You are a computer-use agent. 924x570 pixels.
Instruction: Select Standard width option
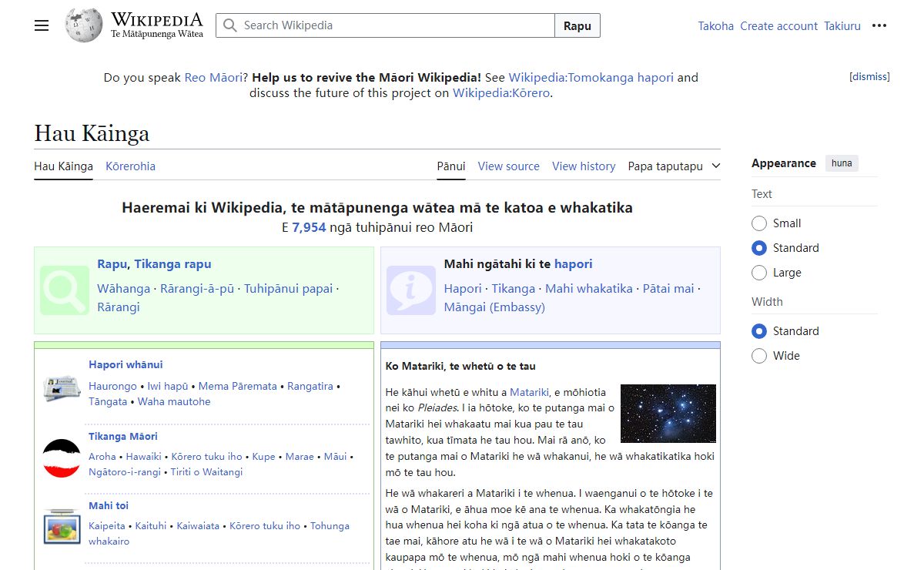(x=759, y=331)
